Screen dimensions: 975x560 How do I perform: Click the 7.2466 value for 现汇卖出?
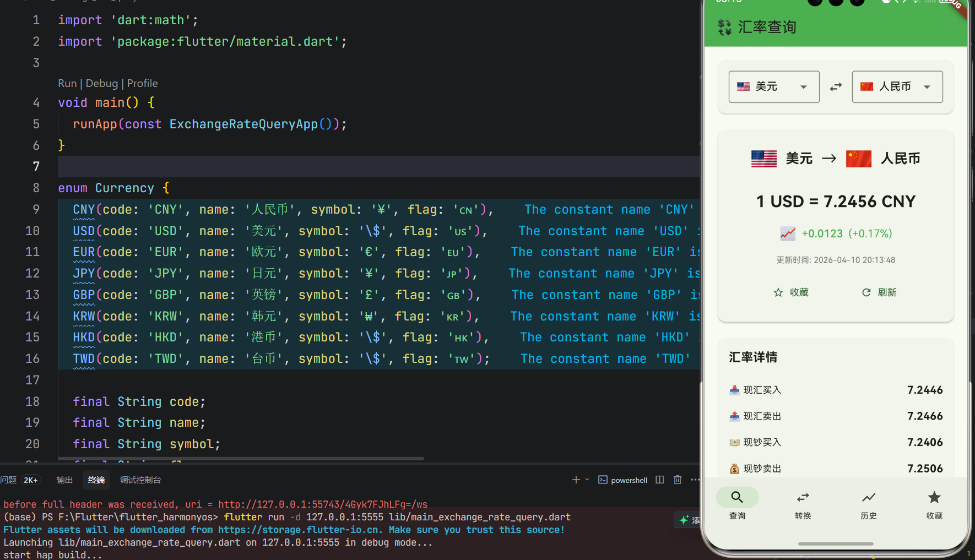point(925,416)
